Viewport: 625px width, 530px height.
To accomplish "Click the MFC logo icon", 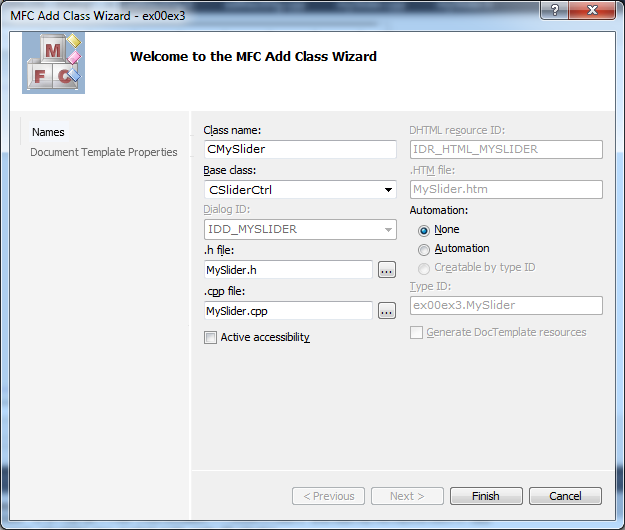I will pyautogui.click(x=53, y=63).
